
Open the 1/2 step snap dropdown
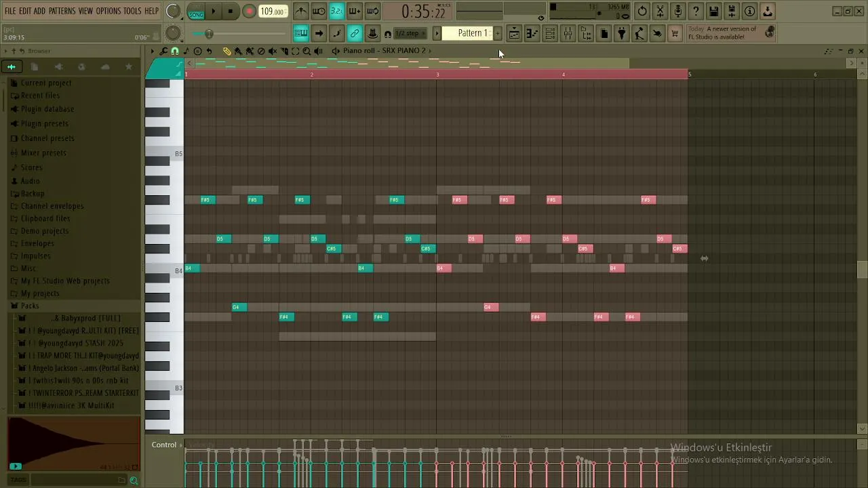coord(411,33)
